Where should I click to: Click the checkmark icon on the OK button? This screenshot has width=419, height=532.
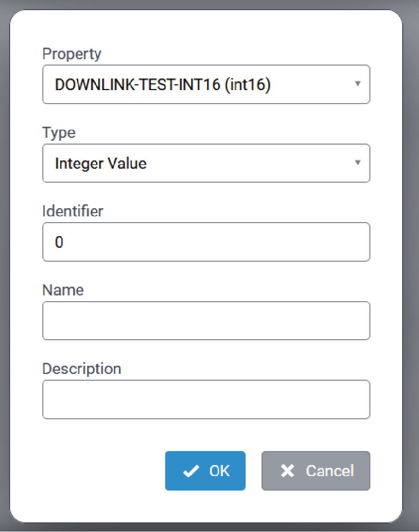pyautogui.click(x=191, y=471)
